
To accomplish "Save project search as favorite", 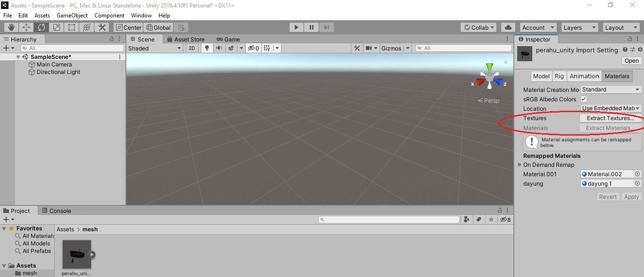I will (x=491, y=220).
